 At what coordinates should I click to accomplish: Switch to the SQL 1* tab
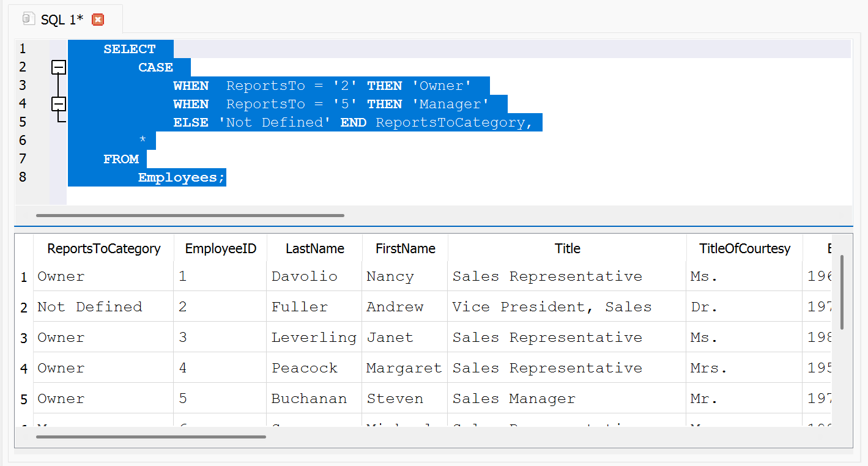click(62, 20)
